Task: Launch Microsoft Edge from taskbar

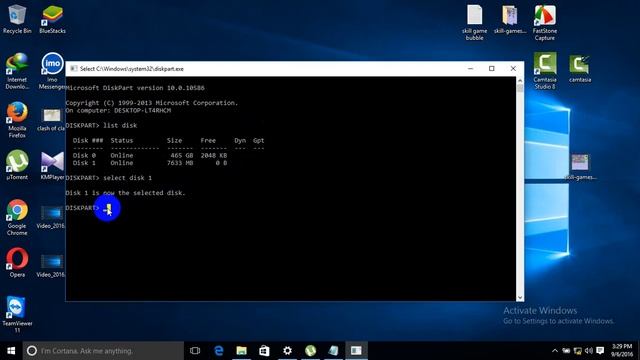Action: tap(219, 351)
